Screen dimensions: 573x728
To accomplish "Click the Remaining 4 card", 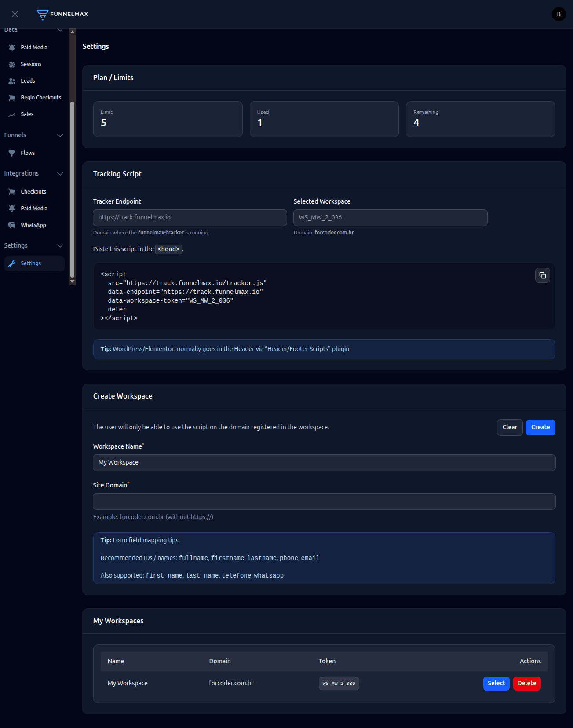I will coord(481,119).
